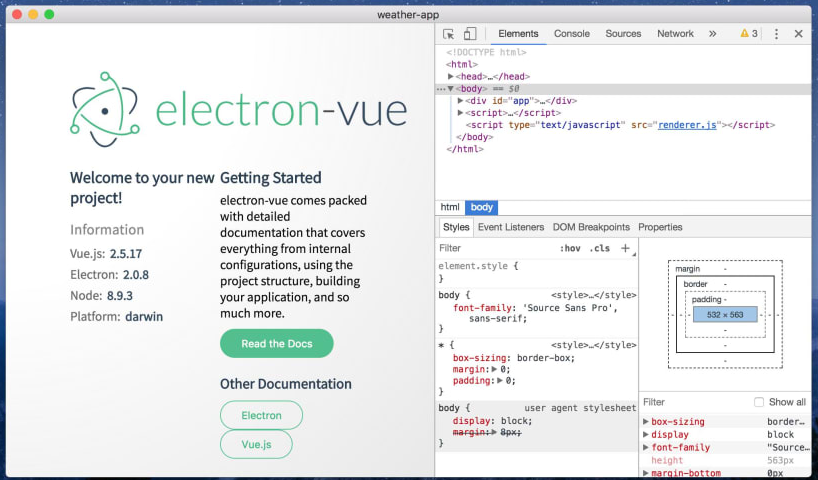Viewport: 818px width, 480px height.
Task: Switch to the Console tab
Action: 572,34
